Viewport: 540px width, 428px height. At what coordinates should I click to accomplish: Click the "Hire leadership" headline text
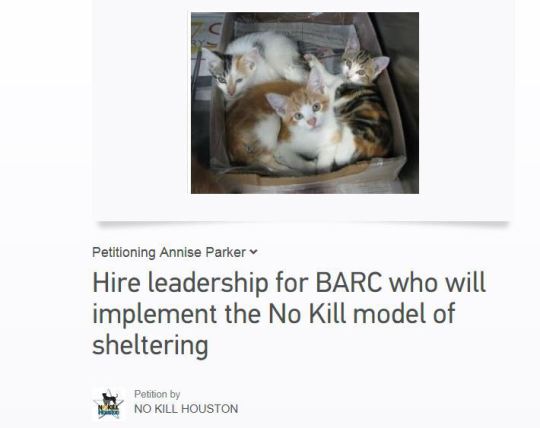pos(180,283)
